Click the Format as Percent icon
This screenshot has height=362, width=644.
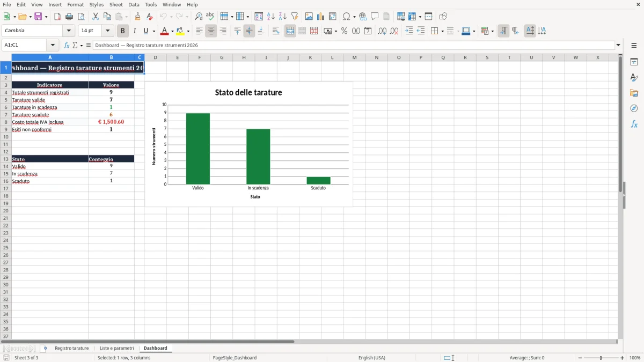[344, 31]
